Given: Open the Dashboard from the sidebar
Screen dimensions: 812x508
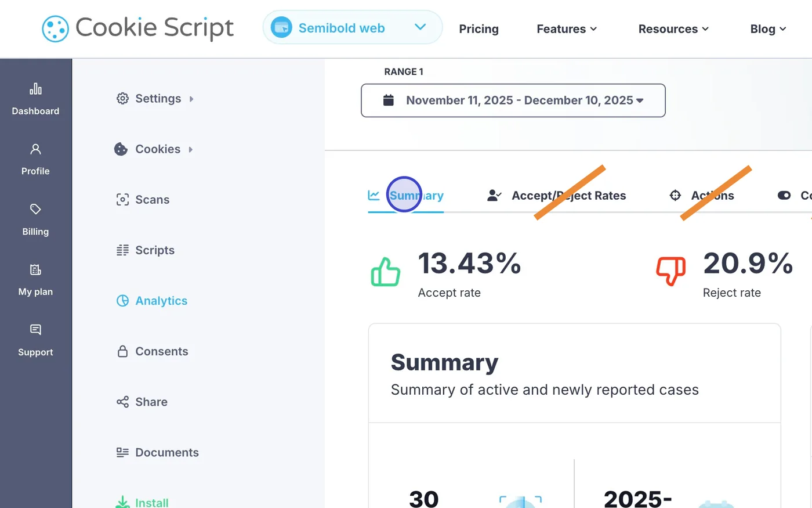Looking at the screenshot, I should [35, 99].
